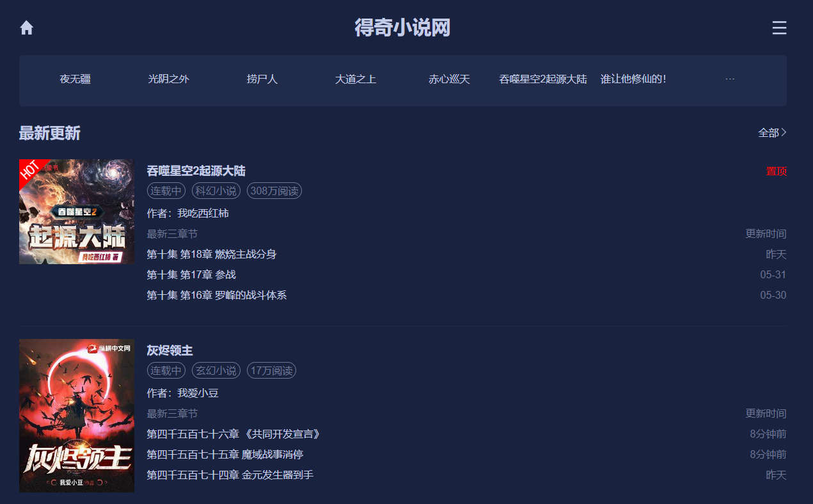Click author 我吃西红柿
The height and width of the screenshot is (504, 813).
click(203, 213)
